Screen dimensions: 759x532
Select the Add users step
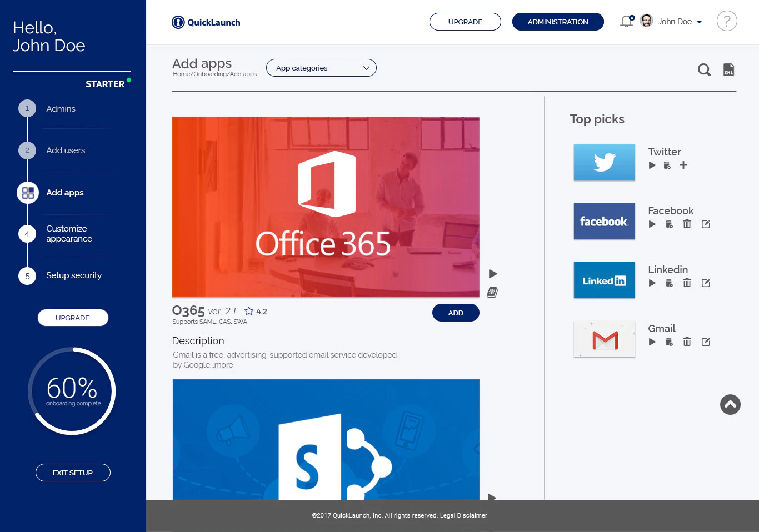pyautogui.click(x=66, y=150)
